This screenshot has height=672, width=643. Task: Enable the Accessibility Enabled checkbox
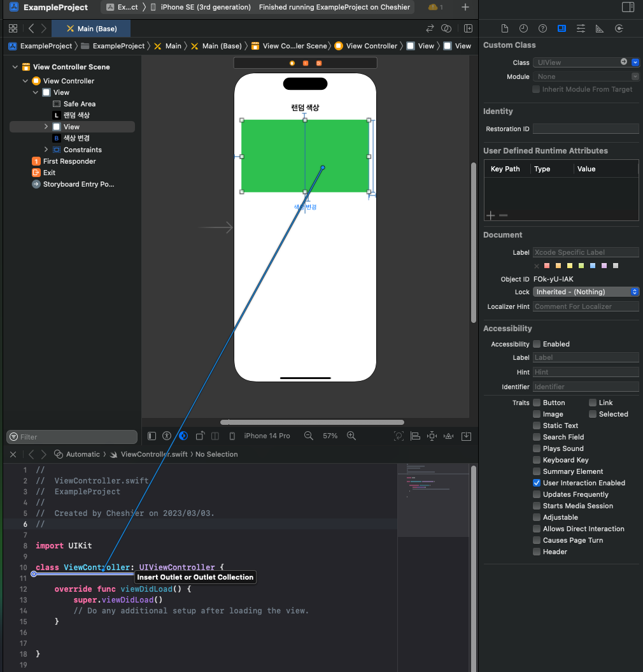[536, 344]
